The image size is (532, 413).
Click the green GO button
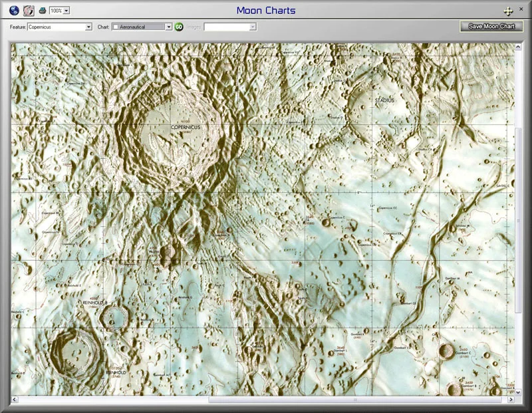coord(179,27)
